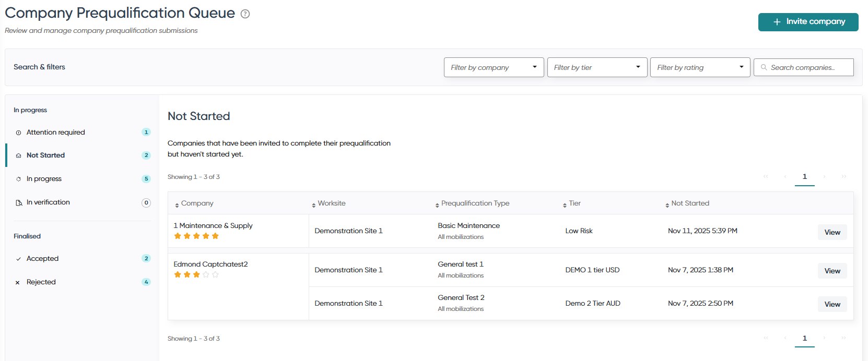Click the date Nov 7, 2025 1:38 PM

[700, 270]
